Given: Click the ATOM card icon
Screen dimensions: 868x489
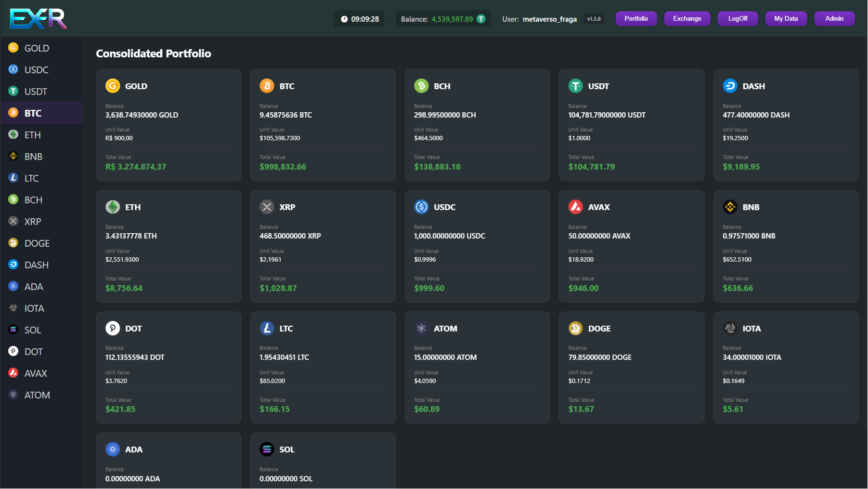Looking at the screenshot, I should click(x=421, y=328).
